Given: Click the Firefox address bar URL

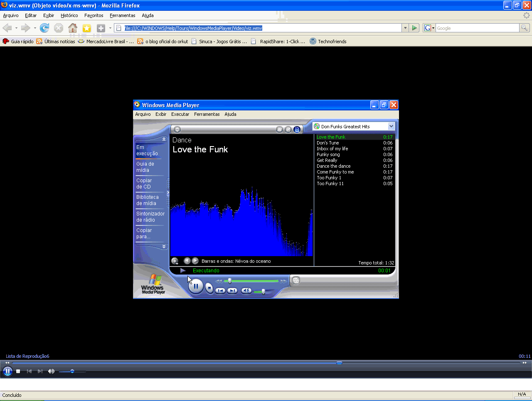Looking at the screenshot, I should [193, 28].
